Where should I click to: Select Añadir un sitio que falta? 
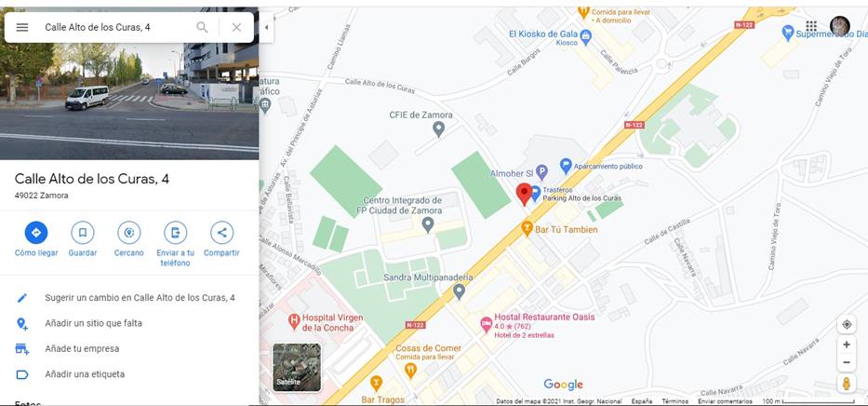(129, 323)
